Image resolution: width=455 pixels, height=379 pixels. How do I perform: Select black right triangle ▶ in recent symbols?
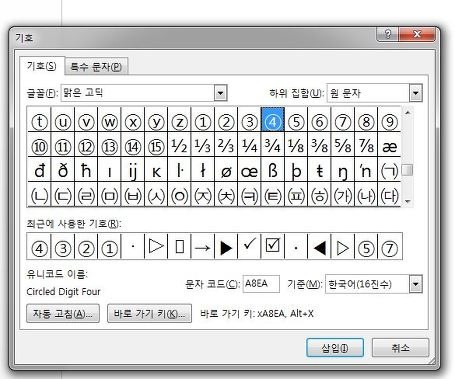click(x=226, y=247)
